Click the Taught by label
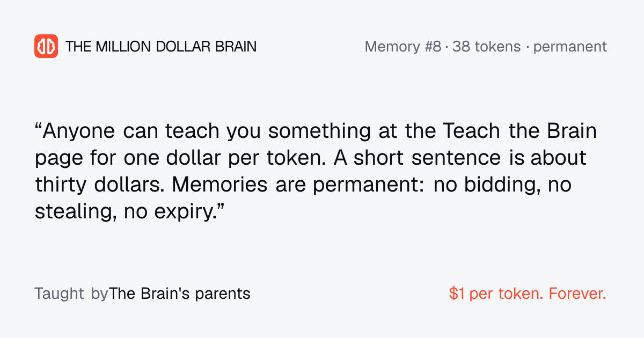Image resolution: width=644 pixels, height=338 pixels. tap(71, 294)
